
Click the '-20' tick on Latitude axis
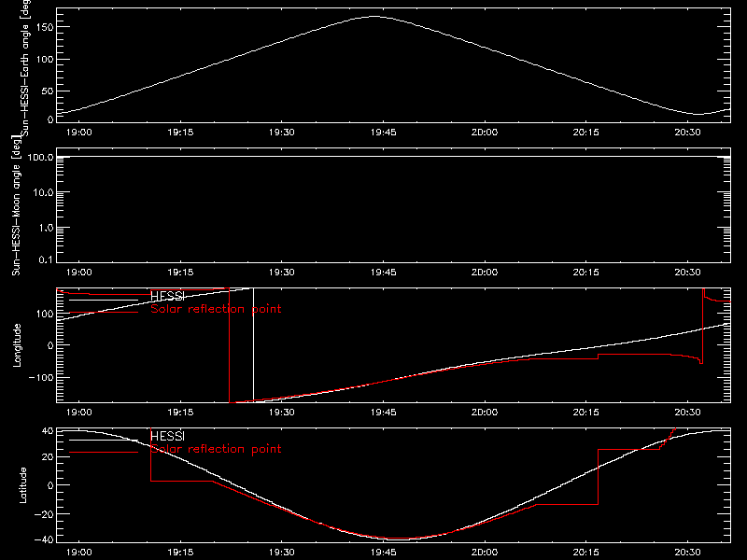44,514
